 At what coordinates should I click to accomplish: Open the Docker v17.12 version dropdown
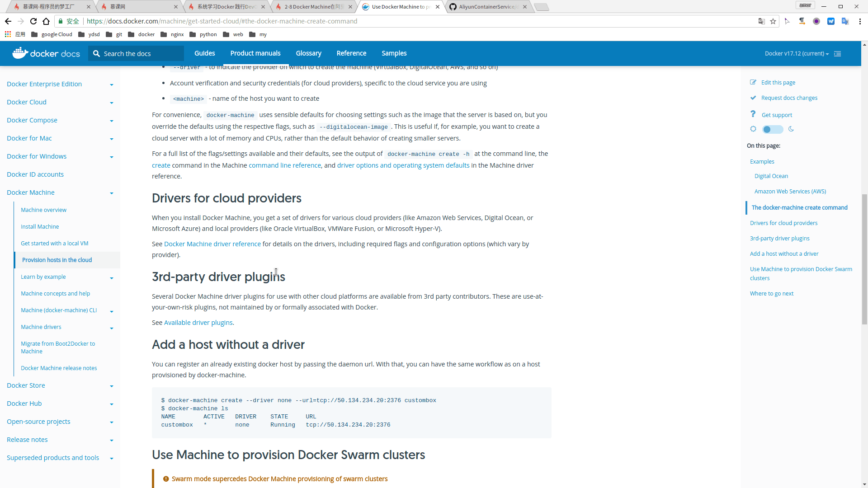797,54
